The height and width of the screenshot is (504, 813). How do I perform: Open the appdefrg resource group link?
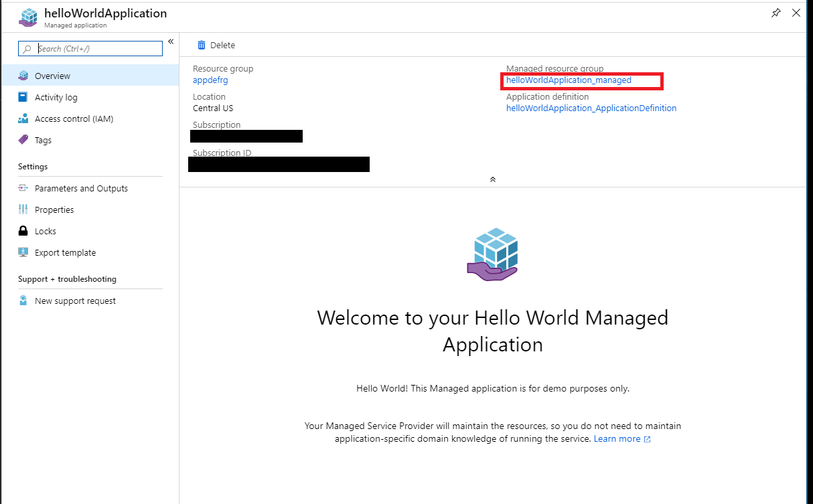coord(210,80)
